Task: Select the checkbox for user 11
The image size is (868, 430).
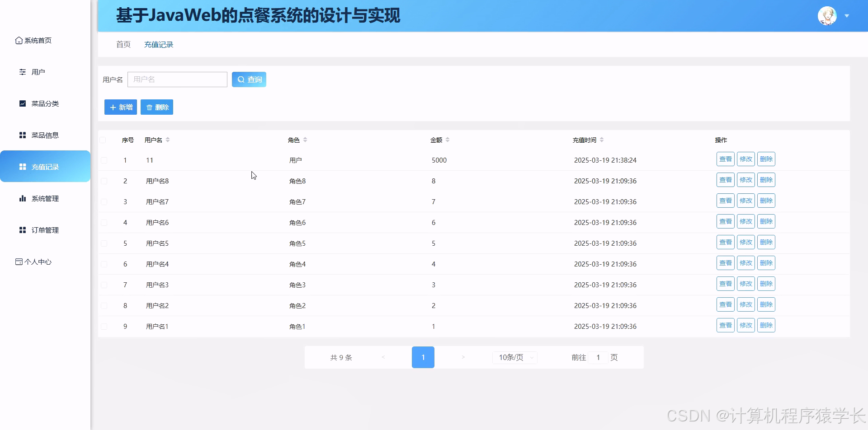Action: coord(104,160)
